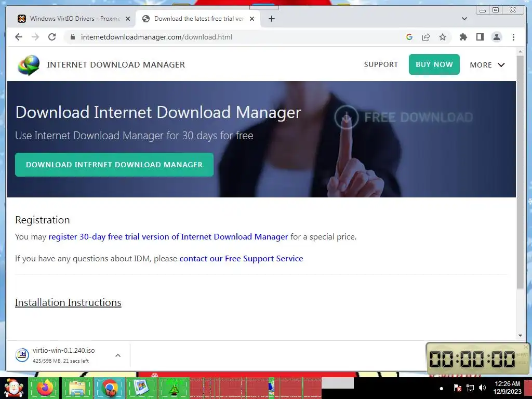Reload the current page
Screen dimensions: 532x399
[x=52, y=37]
